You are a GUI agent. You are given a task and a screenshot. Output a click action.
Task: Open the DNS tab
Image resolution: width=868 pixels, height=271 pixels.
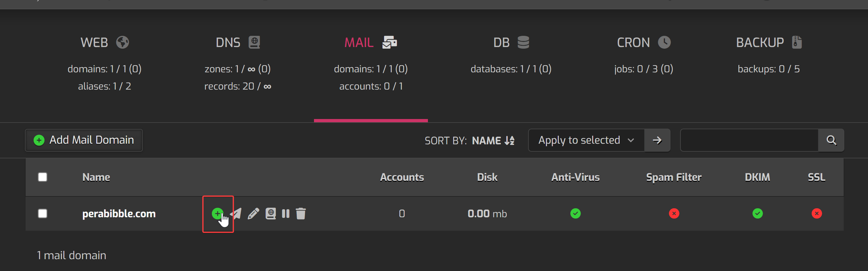tap(237, 43)
